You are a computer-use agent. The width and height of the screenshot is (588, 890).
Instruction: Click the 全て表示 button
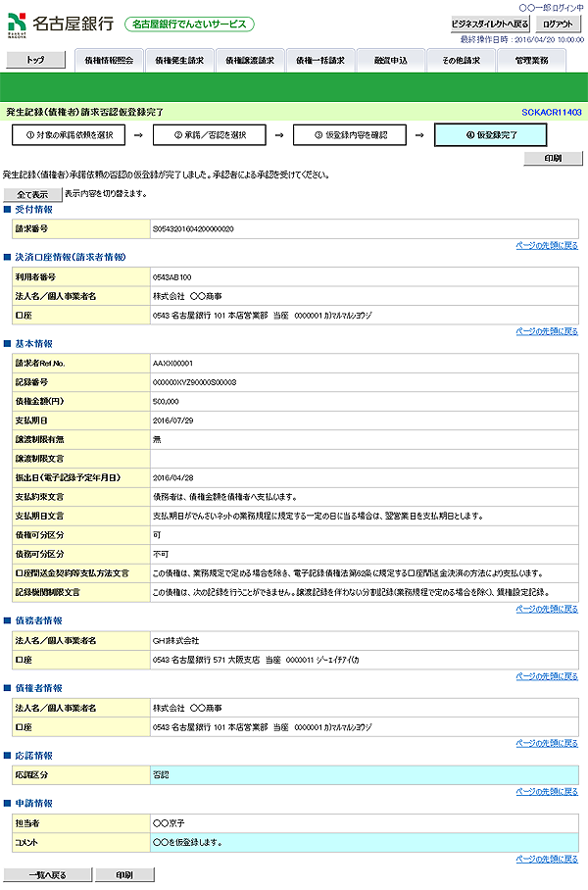(x=32, y=195)
